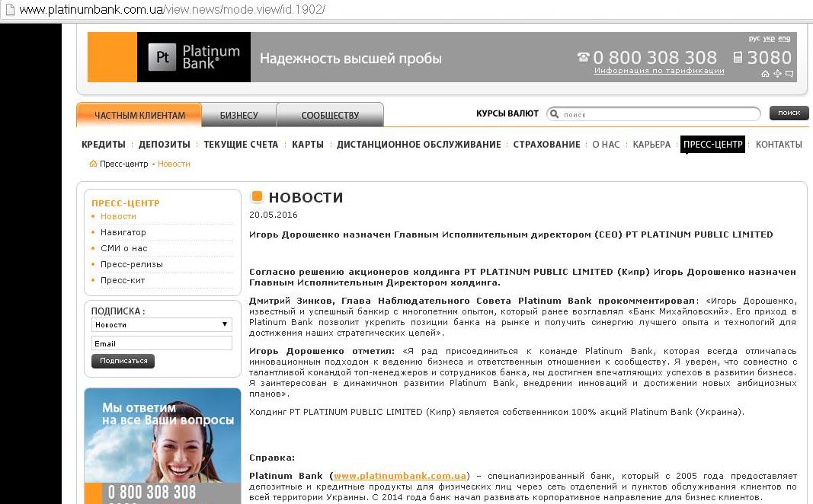Click the mobile phone icon beside 3080
The image size is (813, 504).
pyautogui.click(x=738, y=57)
